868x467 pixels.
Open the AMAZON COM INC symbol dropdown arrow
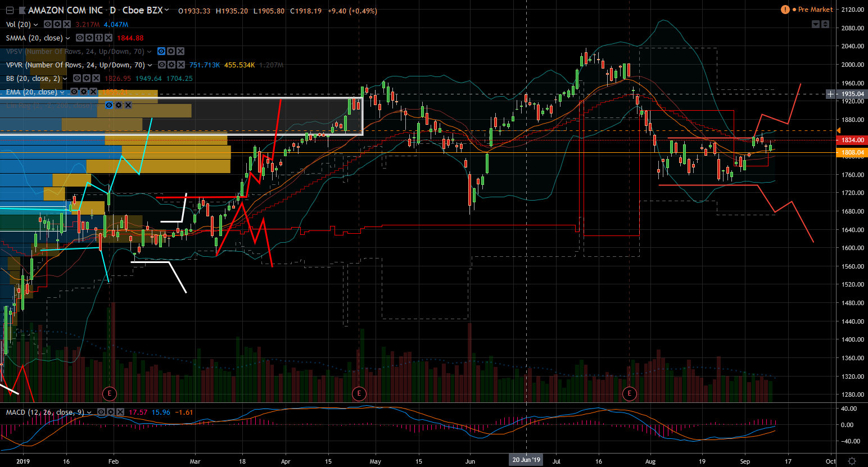(167, 10)
